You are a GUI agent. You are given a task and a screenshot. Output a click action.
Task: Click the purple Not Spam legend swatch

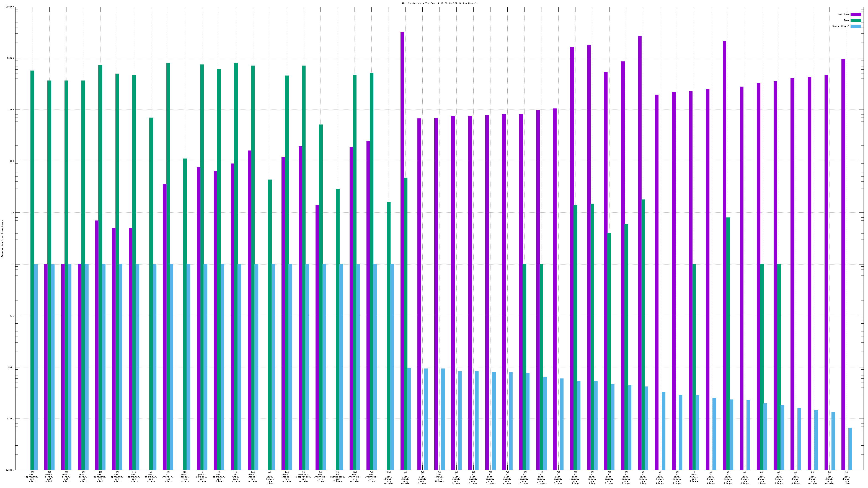click(856, 14)
